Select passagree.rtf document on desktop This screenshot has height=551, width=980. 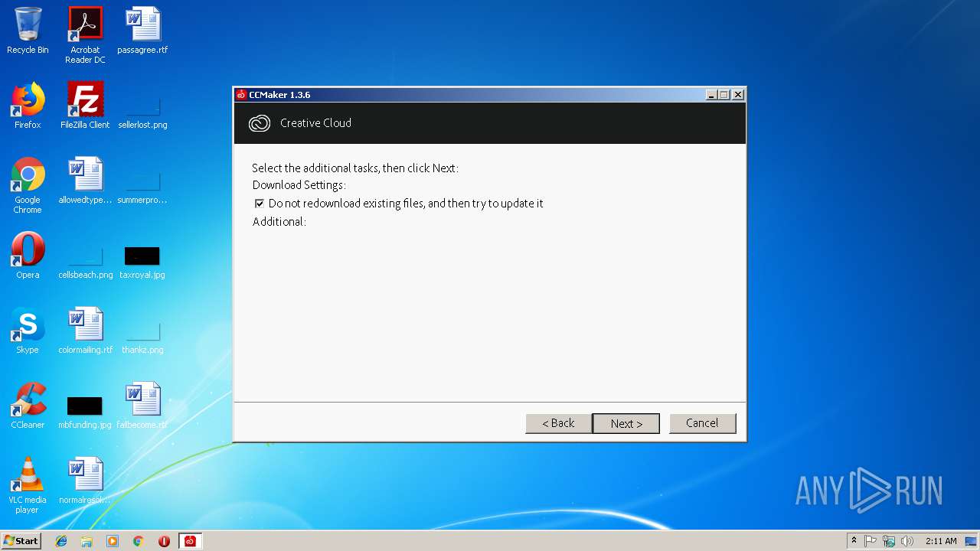142,31
